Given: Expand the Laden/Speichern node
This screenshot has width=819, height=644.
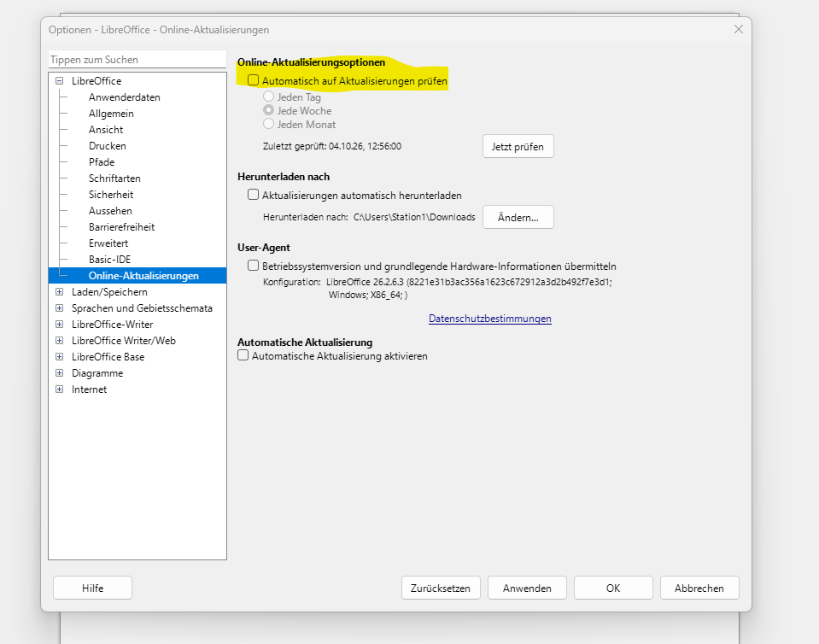Looking at the screenshot, I should pyautogui.click(x=60, y=292).
